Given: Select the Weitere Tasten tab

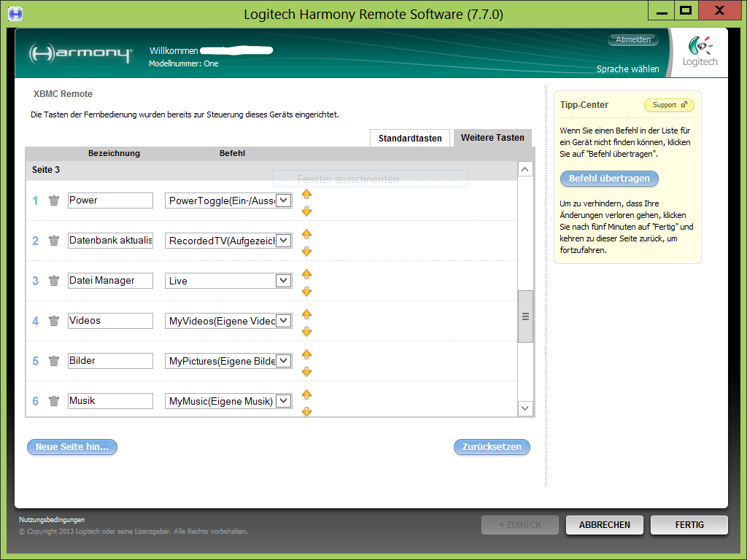Looking at the screenshot, I should pyautogui.click(x=492, y=138).
